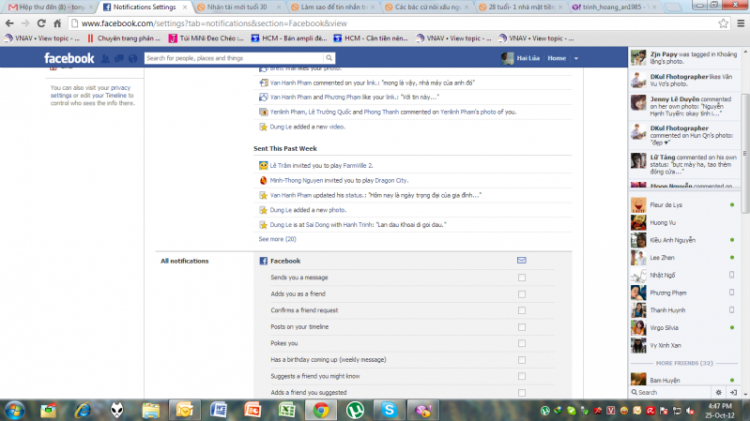Switch to 'Các bác cứ nói xấu' tab
The width and height of the screenshot is (750, 421).
[x=427, y=7]
